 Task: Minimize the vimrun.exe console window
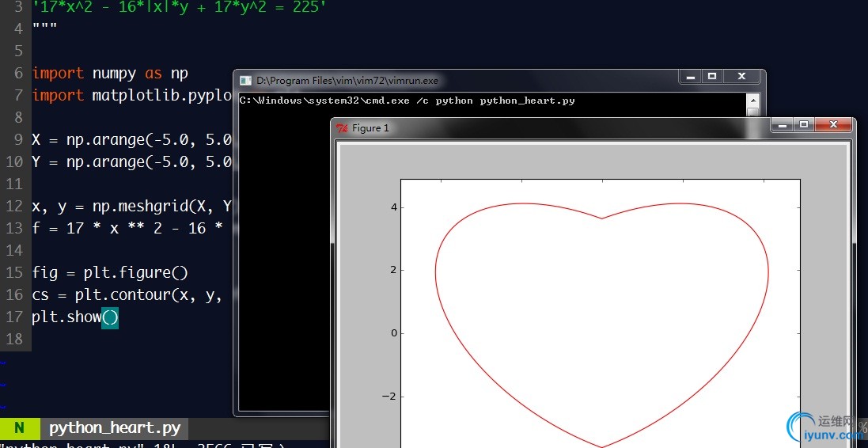691,77
